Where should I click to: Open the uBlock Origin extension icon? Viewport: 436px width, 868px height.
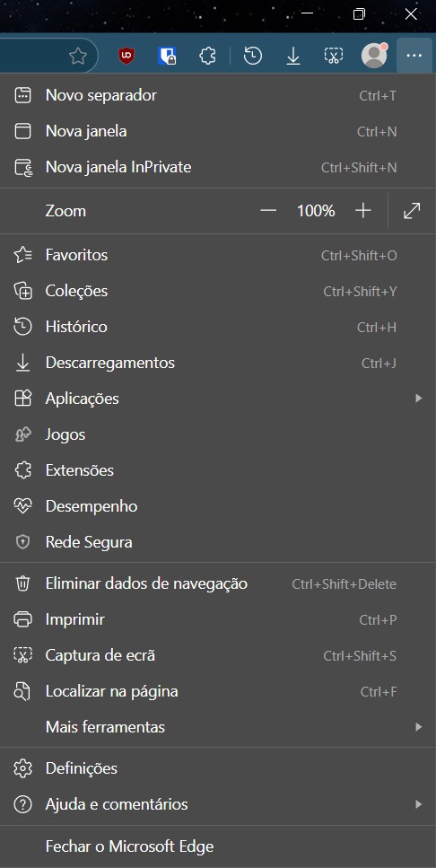(126, 56)
